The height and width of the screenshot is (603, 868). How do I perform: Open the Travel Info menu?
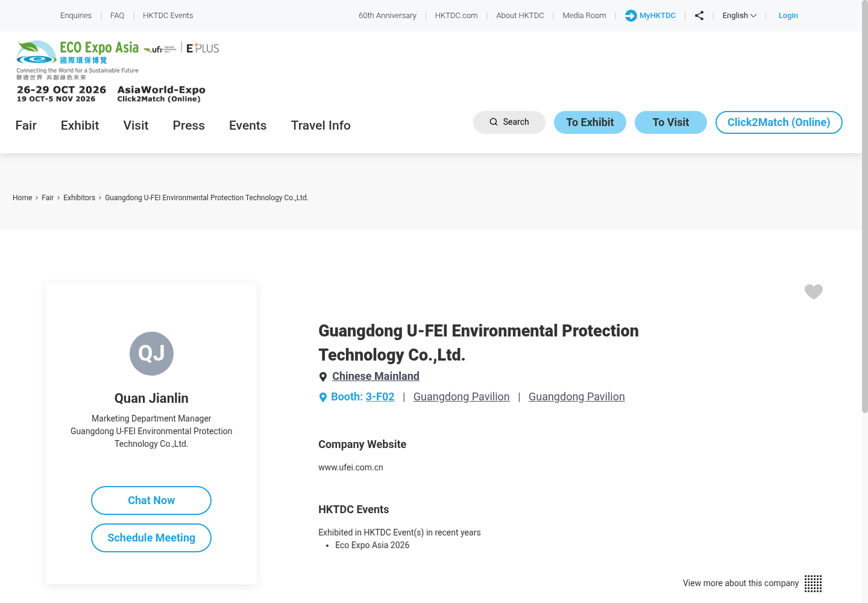[321, 125]
